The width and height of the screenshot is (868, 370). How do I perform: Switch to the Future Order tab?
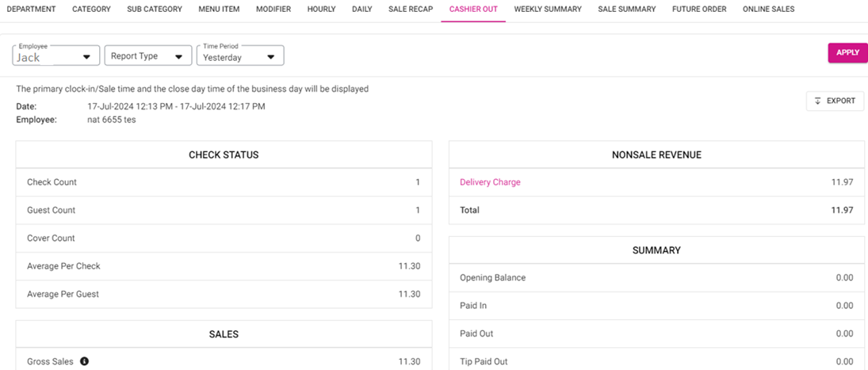(x=699, y=10)
